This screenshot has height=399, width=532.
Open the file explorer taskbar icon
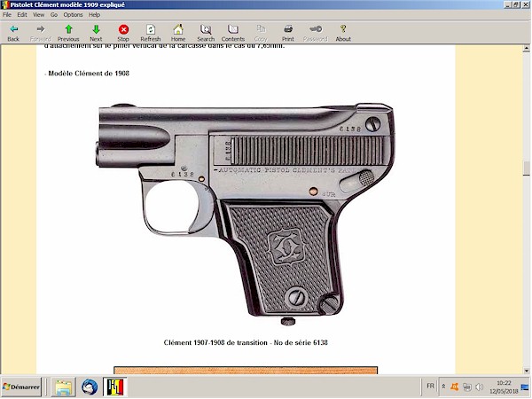64,387
